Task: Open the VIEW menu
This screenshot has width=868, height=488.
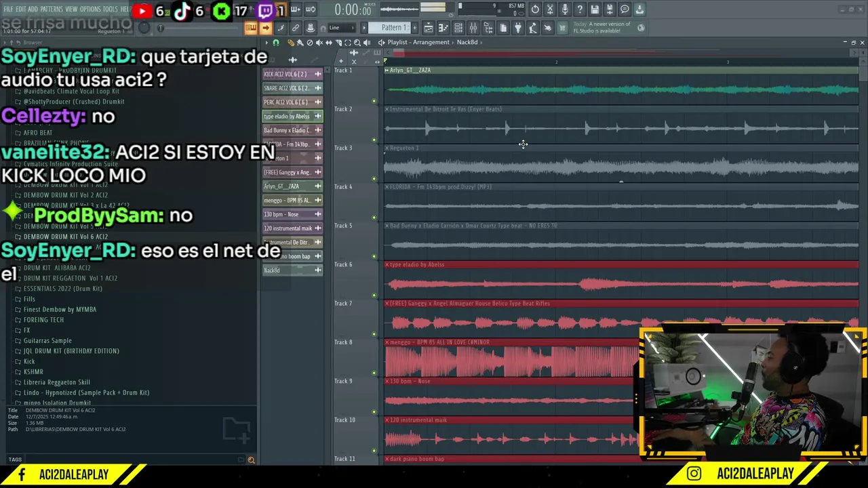Action: pyautogui.click(x=71, y=9)
